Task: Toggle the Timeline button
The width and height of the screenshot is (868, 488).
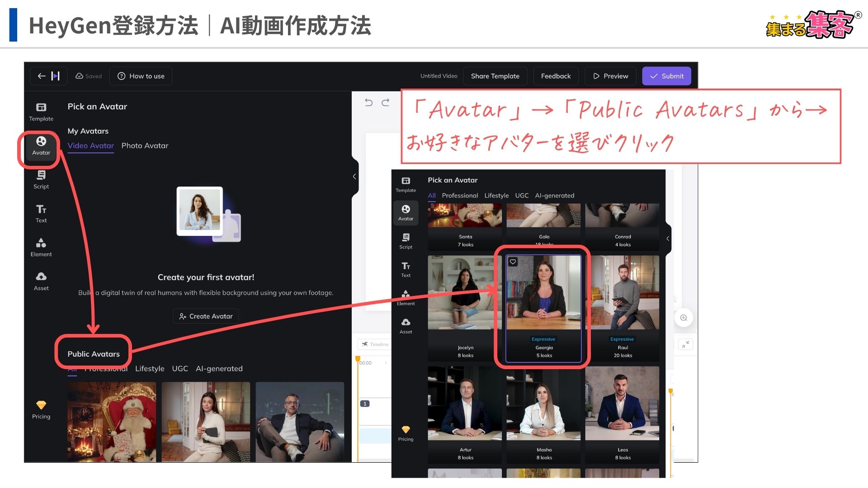Action: click(x=375, y=344)
